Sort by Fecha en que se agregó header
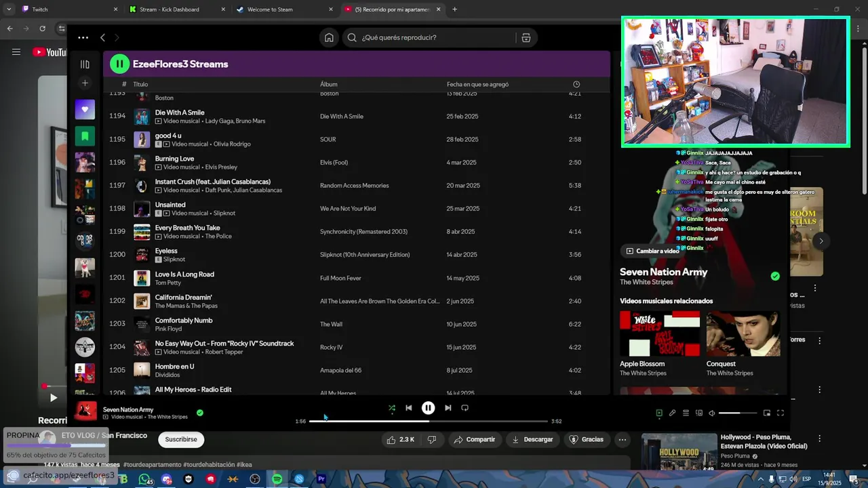868x488 pixels. coord(477,85)
